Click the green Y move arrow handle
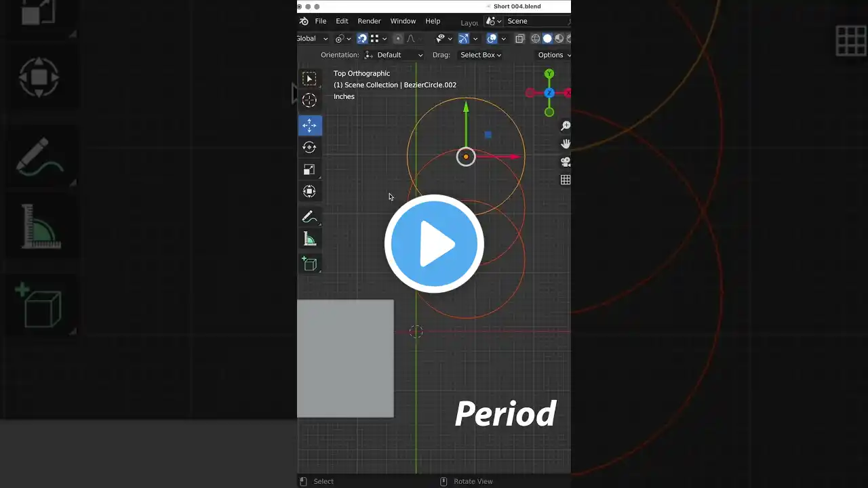Viewport: 868px width, 488px height. (466, 106)
